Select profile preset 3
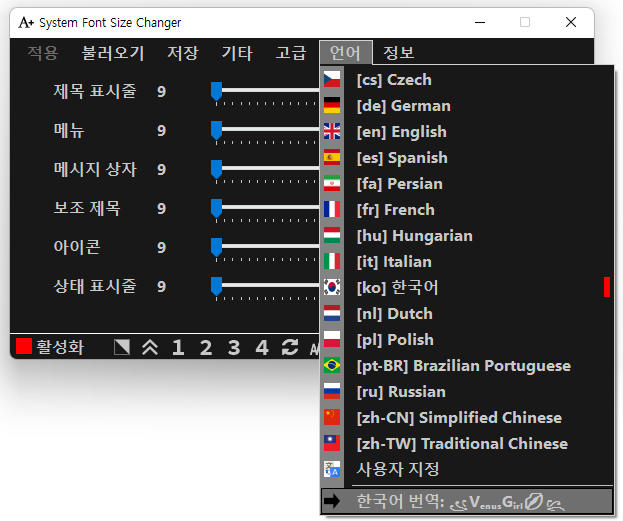623x521 pixels. [234, 348]
